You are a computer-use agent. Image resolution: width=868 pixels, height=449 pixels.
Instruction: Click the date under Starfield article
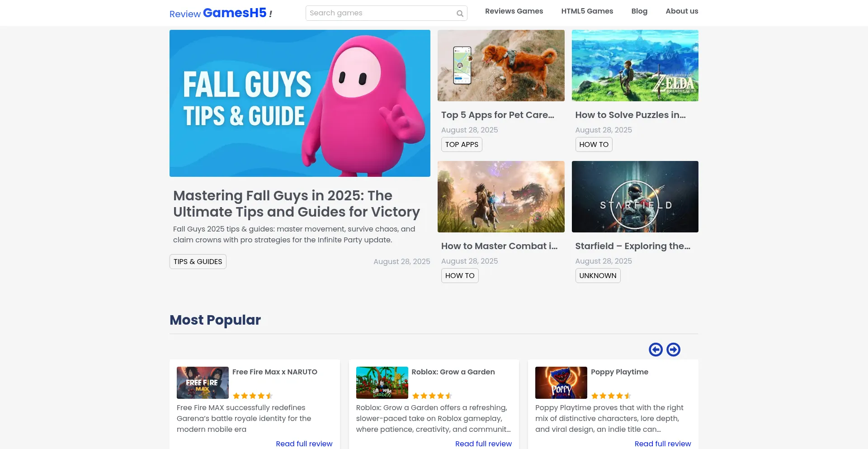coord(604,261)
